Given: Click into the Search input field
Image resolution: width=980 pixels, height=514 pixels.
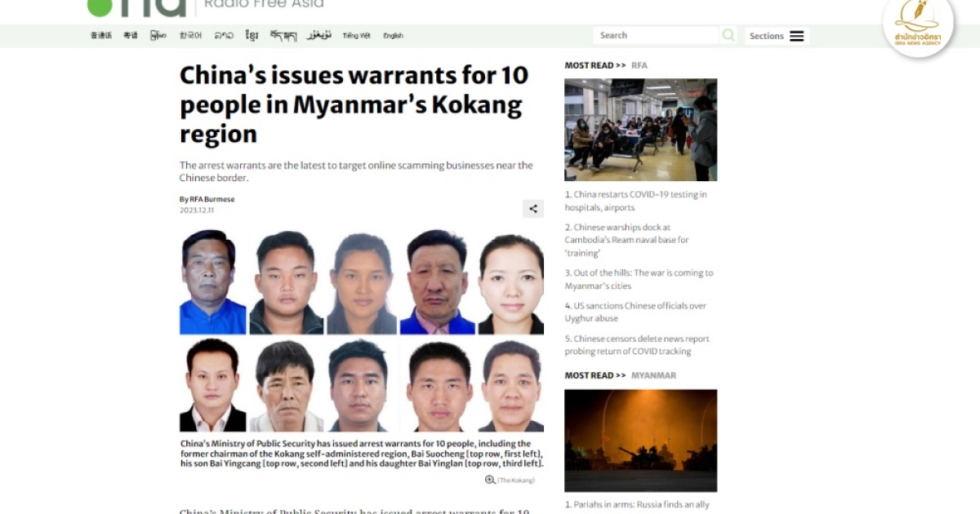Looking at the screenshot, I should 657,35.
